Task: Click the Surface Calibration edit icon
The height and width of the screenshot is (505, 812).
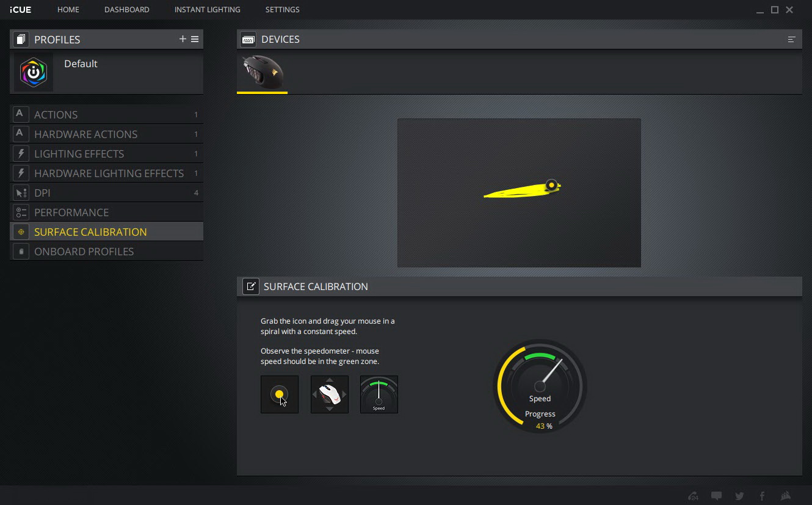Action: [251, 286]
